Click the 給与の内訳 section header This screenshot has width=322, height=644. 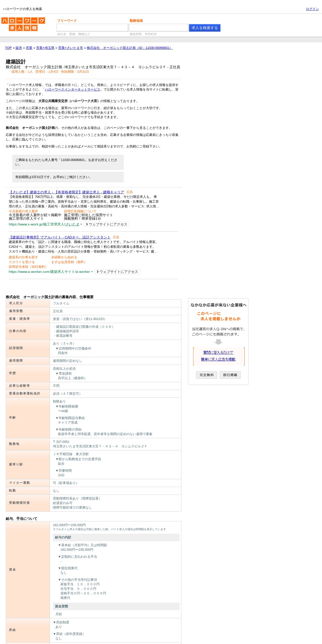click(116, 537)
